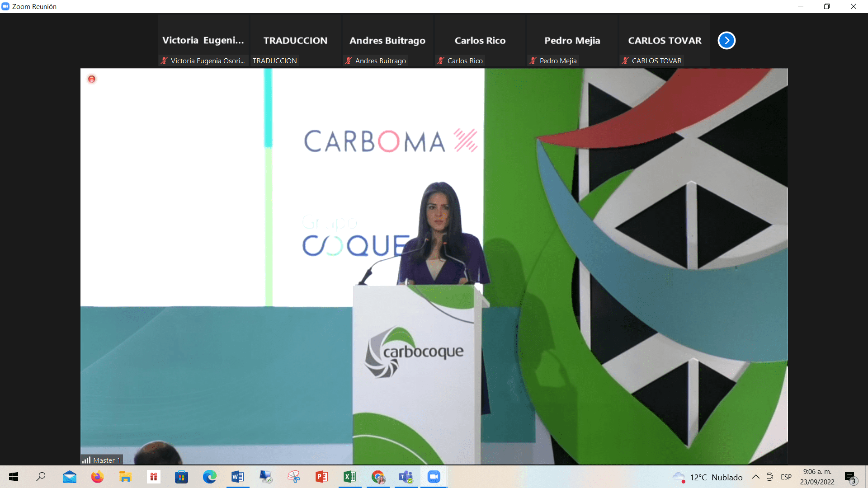The width and height of the screenshot is (868, 488).
Task: Show next participants with the blue arrow button
Action: (726, 41)
